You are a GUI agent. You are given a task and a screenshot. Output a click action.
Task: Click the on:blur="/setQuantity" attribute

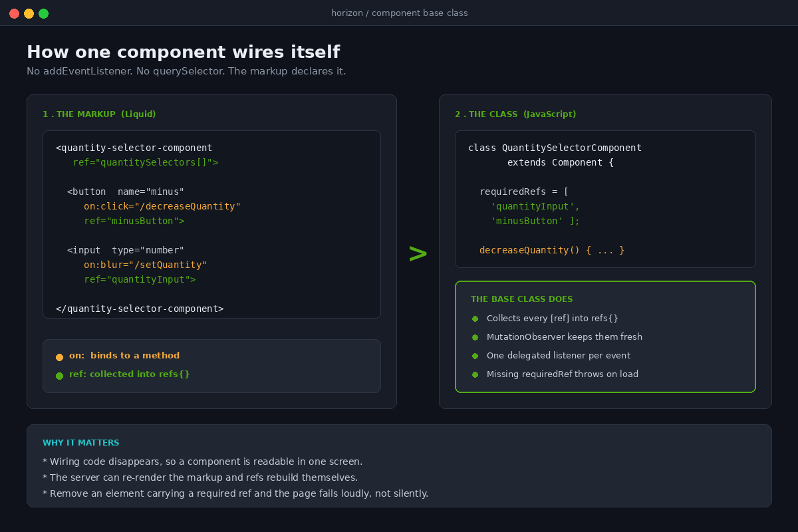(146, 265)
